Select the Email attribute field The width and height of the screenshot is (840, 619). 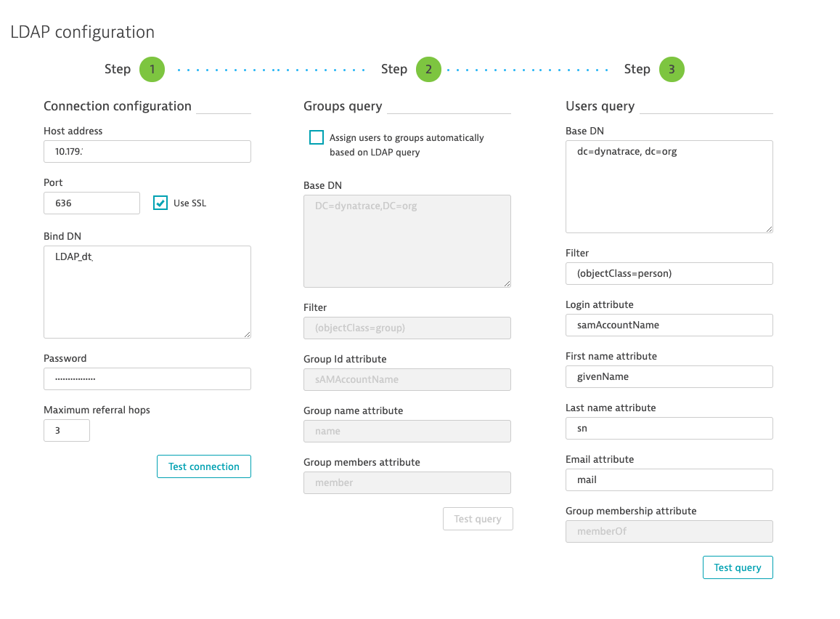[x=669, y=480]
